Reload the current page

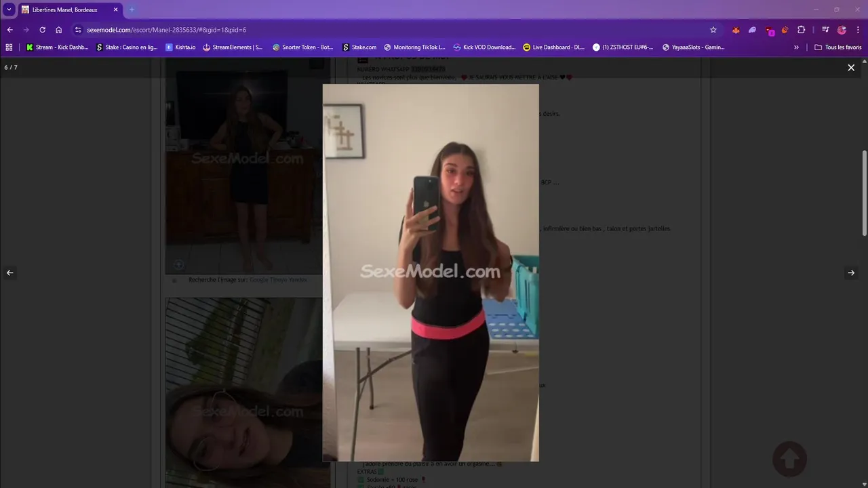pyautogui.click(x=43, y=30)
